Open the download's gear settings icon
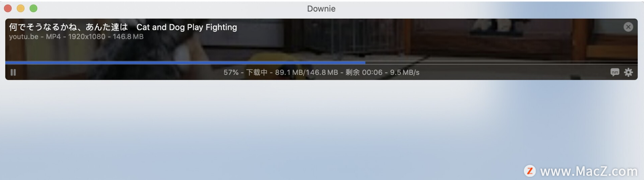This screenshot has height=180, width=644. click(x=628, y=72)
